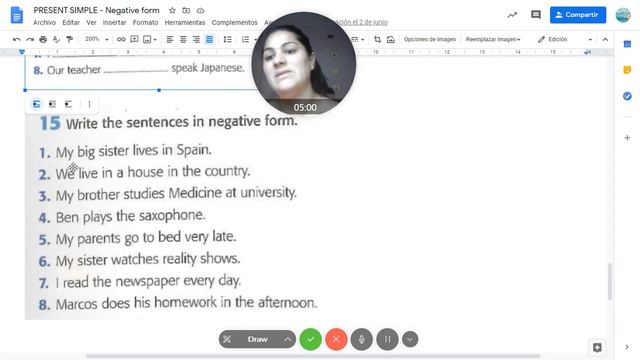Set image break text mode
Image resolution: width=640 pixels, height=360 pixels.
68,104
